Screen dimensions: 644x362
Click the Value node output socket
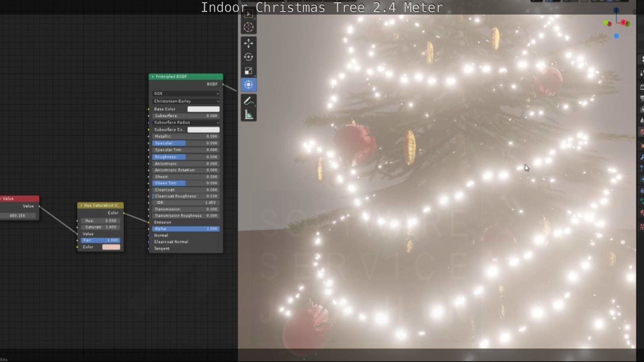(x=39, y=206)
